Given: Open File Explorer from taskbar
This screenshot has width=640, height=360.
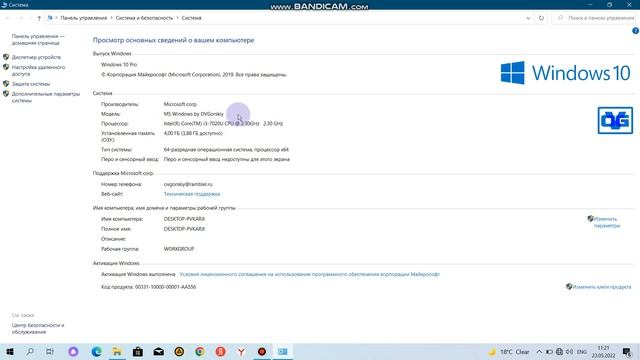Looking at the screenshot, I should tap(117, 351).
